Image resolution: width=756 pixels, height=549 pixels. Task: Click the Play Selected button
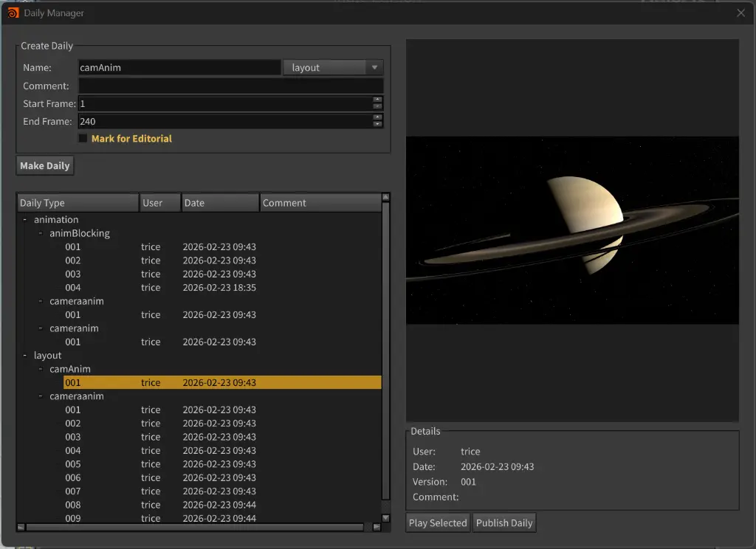tap(438, 523)
